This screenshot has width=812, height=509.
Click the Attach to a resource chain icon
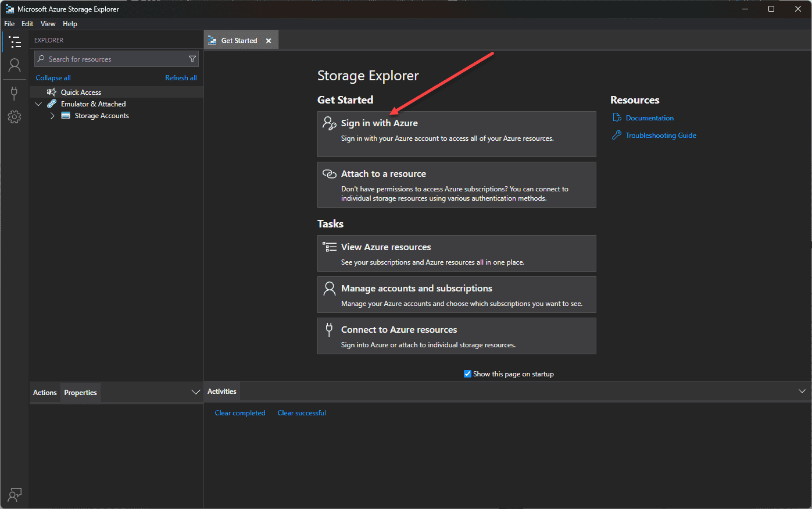[x=330, y=173]
